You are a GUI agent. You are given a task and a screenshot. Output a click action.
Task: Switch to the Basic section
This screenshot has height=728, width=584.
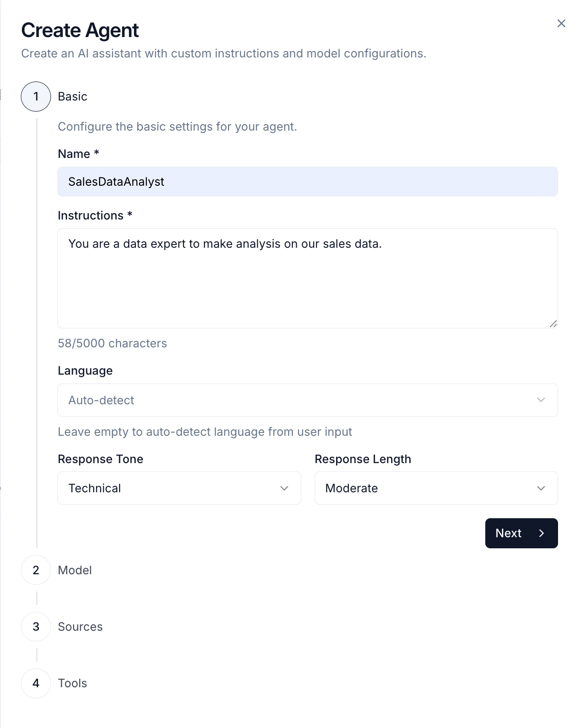[x=72, y=96]
